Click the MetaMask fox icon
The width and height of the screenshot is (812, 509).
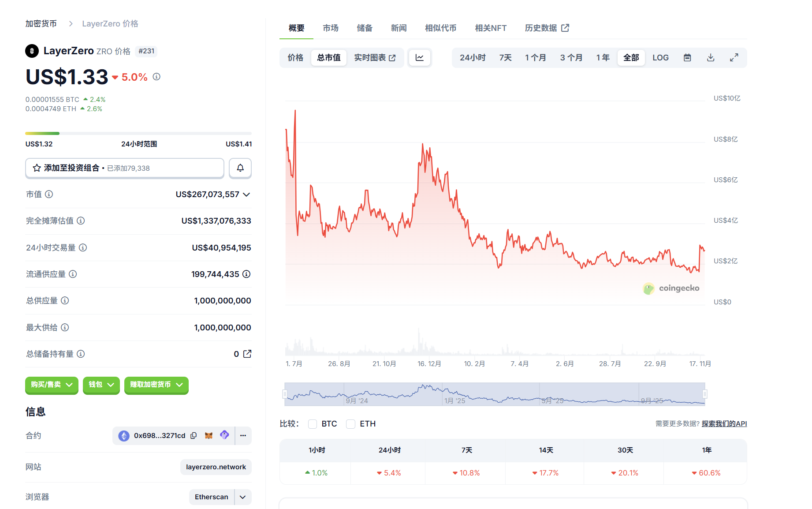tap(209, 436)
